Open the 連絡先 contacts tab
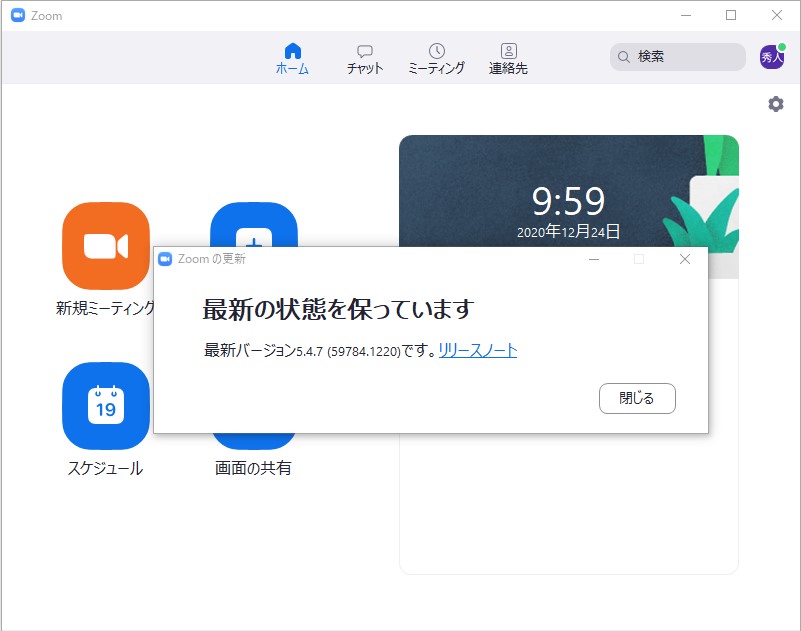This screenshot has width=801, height=631. click(x=510, y=57)
